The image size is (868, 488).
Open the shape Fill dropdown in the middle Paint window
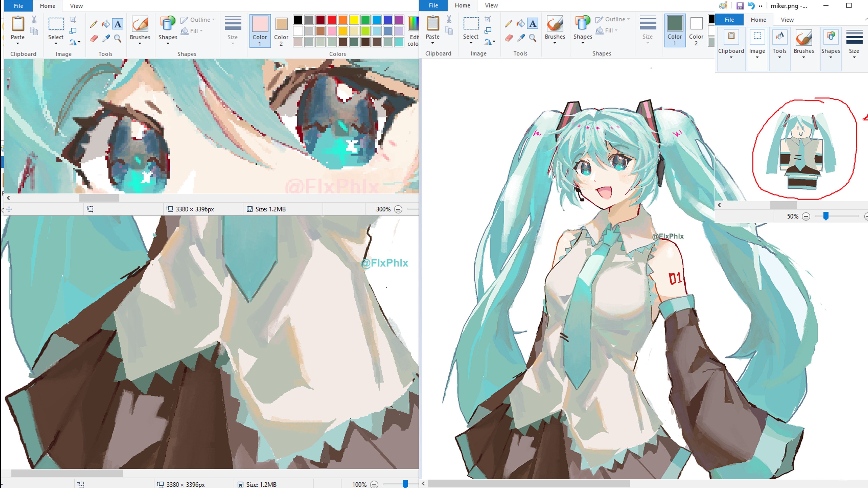607,31
